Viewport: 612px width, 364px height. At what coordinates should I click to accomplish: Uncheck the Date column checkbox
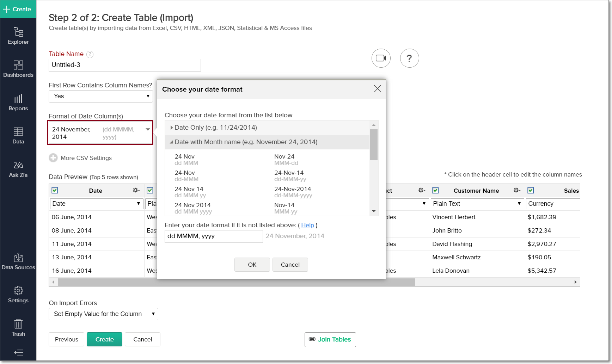point(55,190)
